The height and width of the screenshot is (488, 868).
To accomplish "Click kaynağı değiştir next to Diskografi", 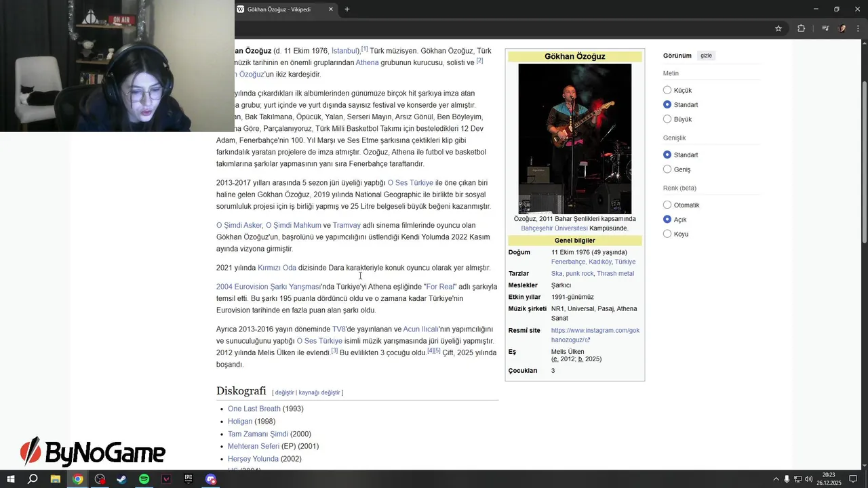I will click(319, 392).
